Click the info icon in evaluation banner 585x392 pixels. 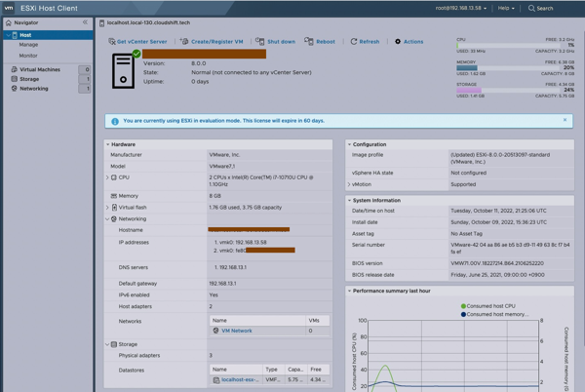115,121
